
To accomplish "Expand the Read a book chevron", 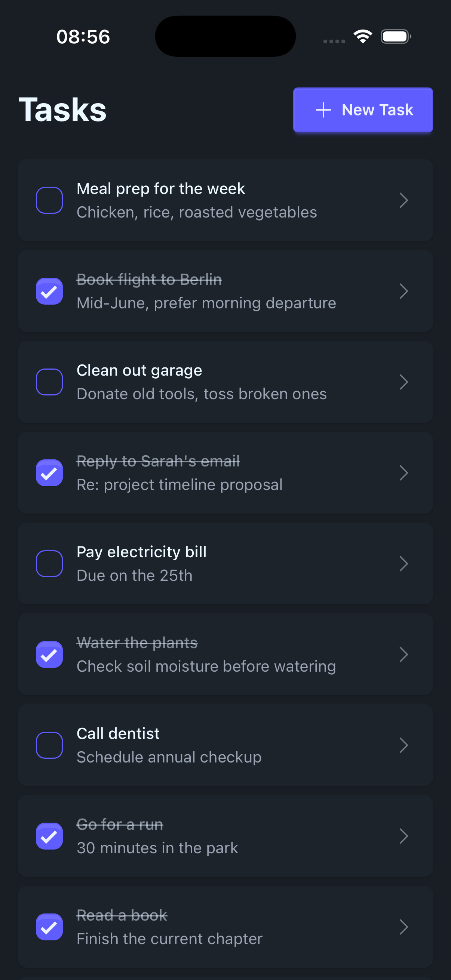I will pyautogui.click(x=404, y=927).
